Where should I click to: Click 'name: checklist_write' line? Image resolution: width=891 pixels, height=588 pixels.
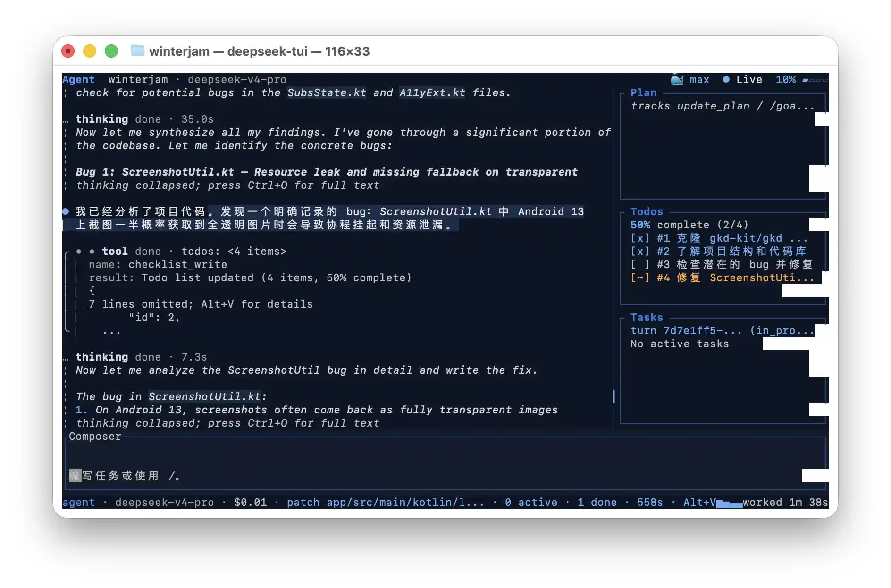tap(158, 264)
